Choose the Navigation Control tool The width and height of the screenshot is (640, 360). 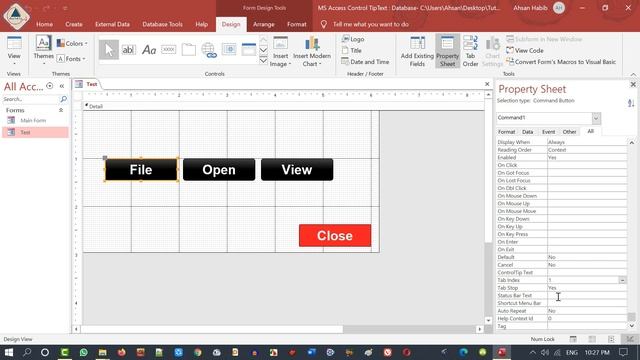249,50
